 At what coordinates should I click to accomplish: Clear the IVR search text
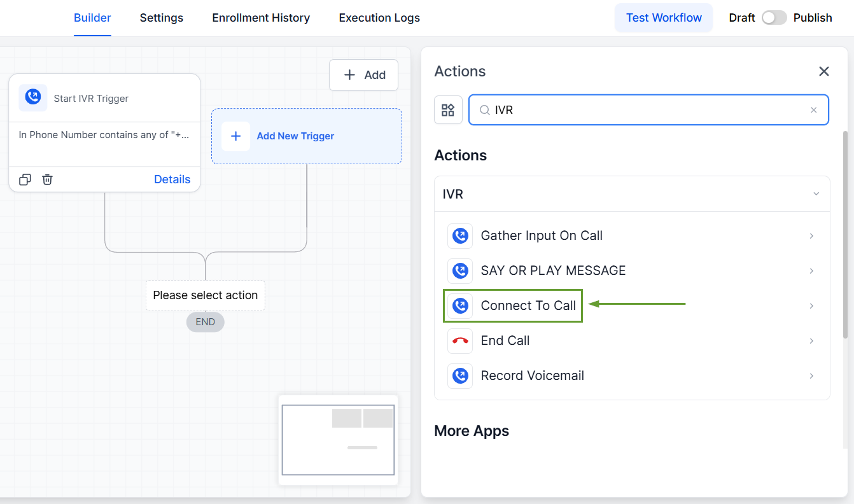pyautogui.click(x=813, y=110)
